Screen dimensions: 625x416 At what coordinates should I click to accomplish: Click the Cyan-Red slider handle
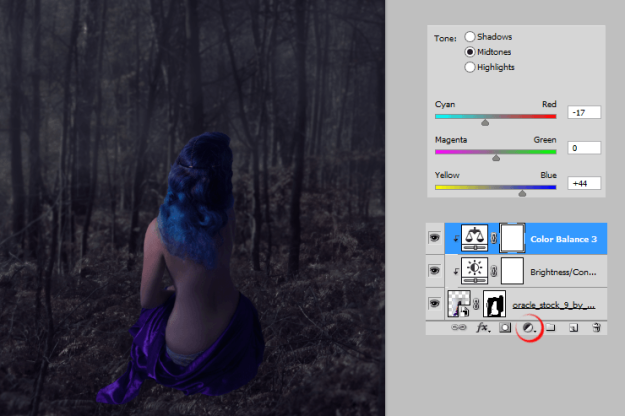click(x=485, y=122)
